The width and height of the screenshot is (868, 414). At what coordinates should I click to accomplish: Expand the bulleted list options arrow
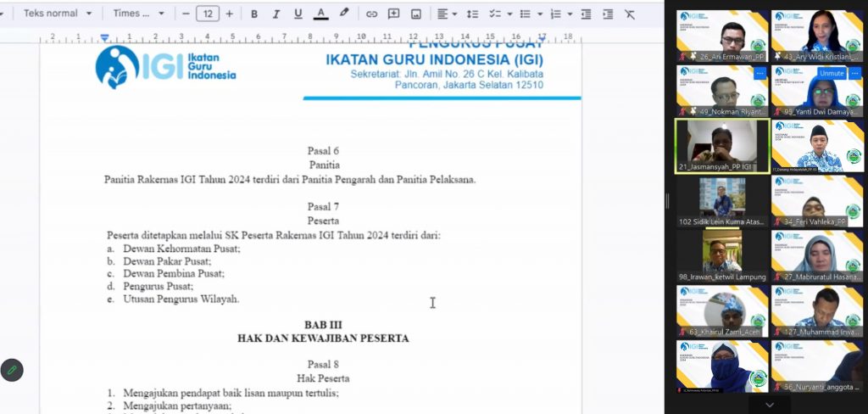[x=540, y=14]
